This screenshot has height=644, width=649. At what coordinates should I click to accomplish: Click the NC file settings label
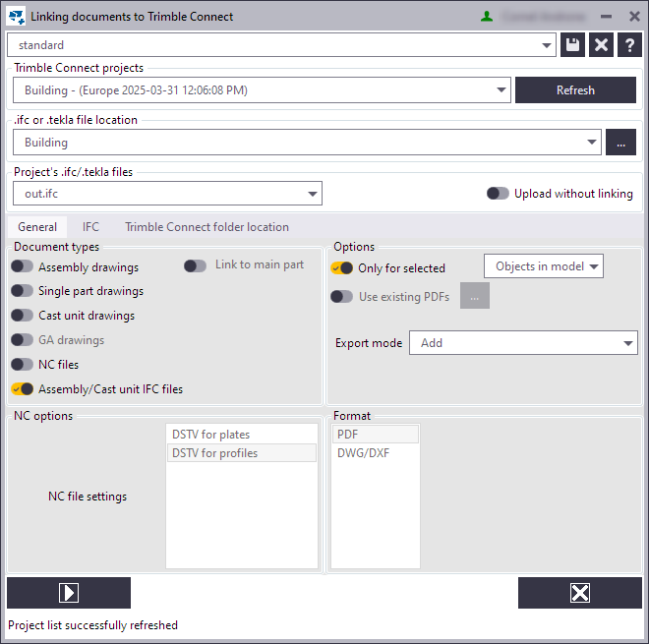(88, 497)
